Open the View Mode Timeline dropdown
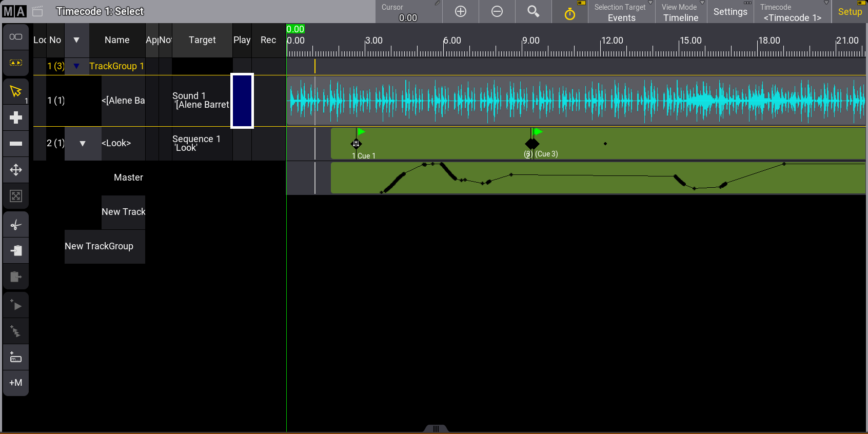This screenshot has height=434, width=868. pos(680,12)
